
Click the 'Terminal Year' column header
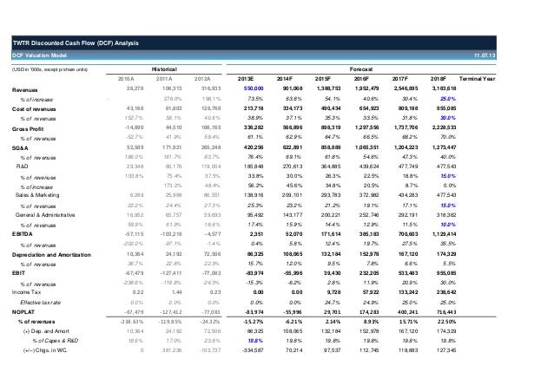pyautogui.click(x=477, y=79)
